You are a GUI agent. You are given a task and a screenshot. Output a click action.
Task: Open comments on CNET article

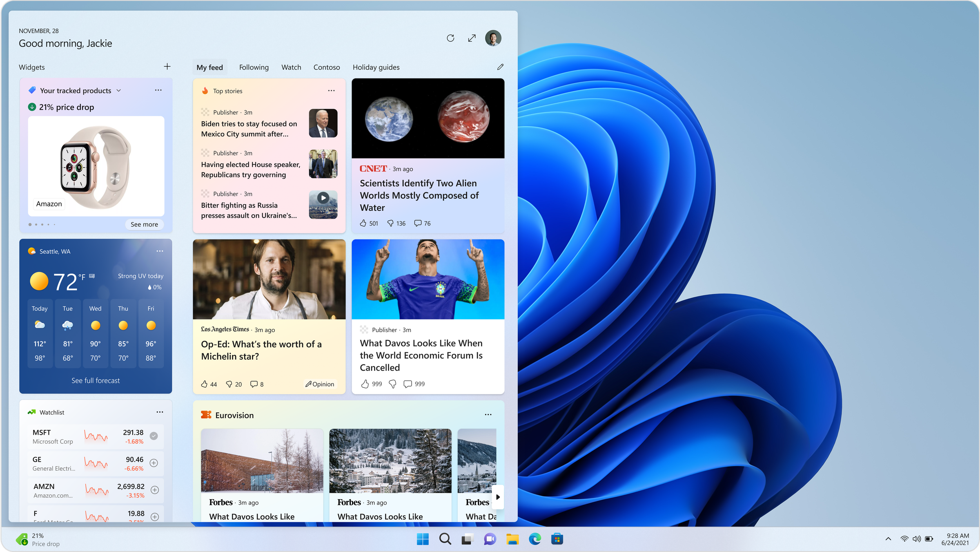(x=417, y=223)
